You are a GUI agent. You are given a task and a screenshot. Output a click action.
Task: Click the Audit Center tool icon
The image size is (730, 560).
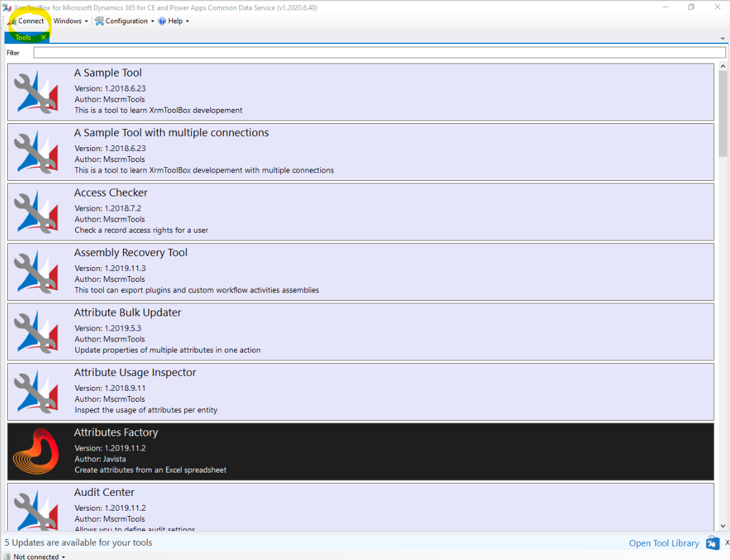[36, 509]
